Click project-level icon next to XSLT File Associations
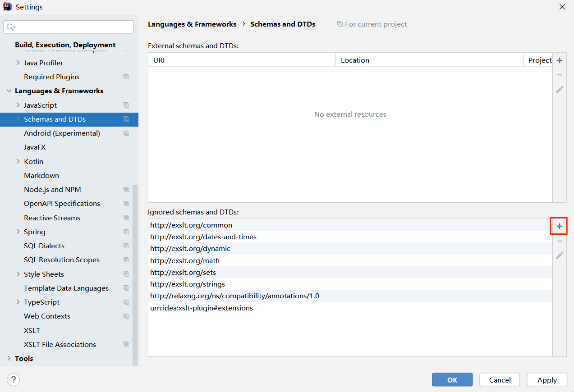 pos(126,345)
